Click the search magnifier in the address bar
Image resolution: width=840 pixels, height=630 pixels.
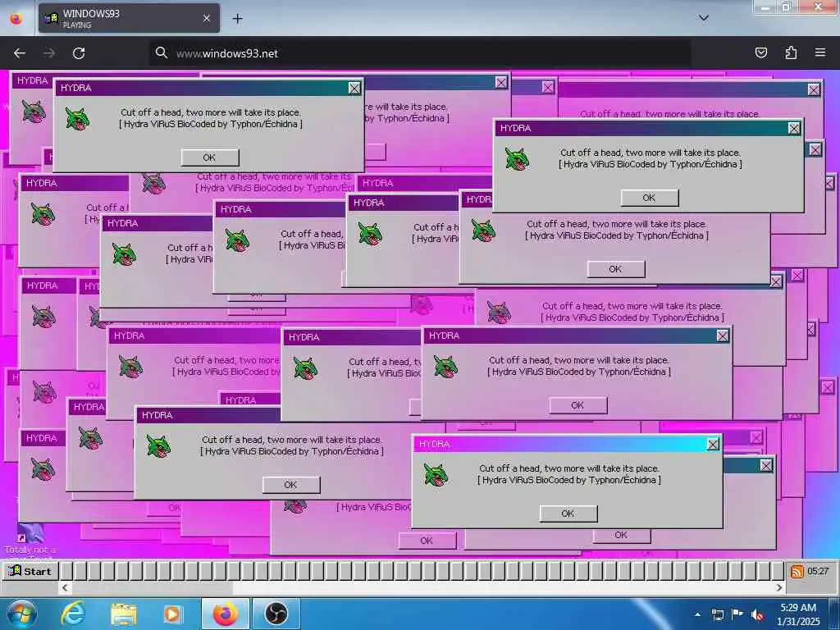point(162,52)
